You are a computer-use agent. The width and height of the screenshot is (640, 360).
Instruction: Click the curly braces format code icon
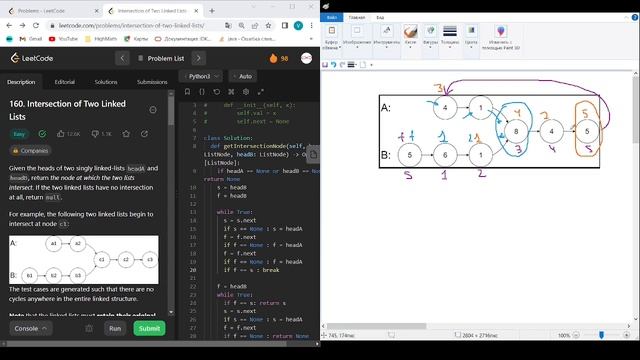tap(202, 92)
